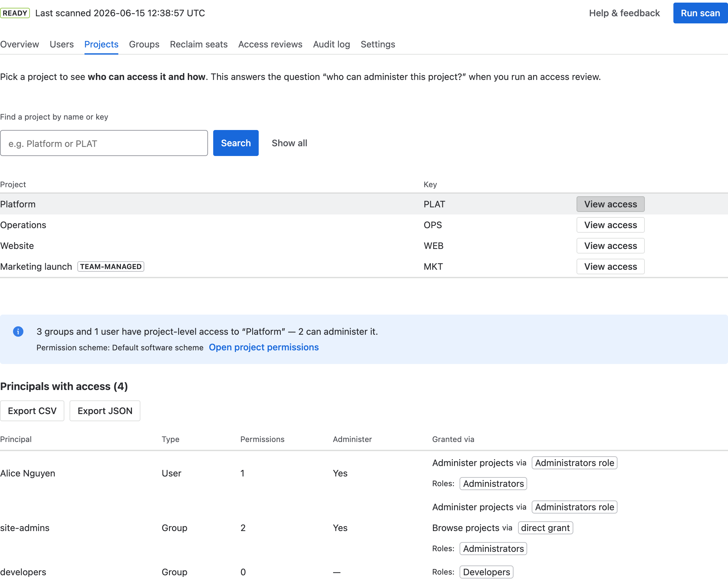This screenshot has height=585, width=728.
Task: Click the Principal column header
Action: coord(16,439)
